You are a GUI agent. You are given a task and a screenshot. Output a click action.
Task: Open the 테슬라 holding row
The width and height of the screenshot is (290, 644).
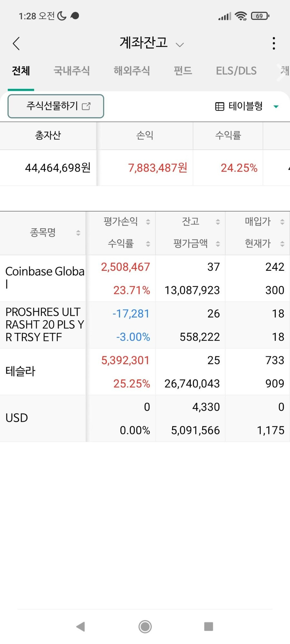point(145,372)
